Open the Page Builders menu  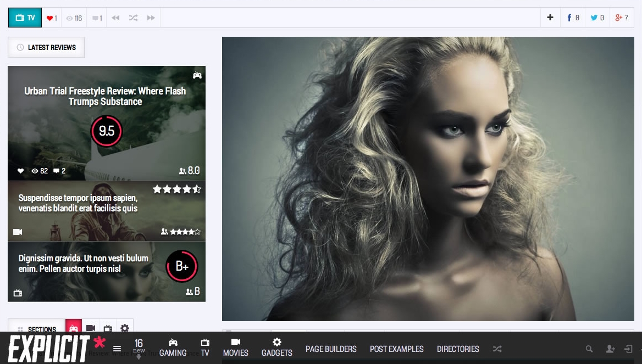point(331,349)
